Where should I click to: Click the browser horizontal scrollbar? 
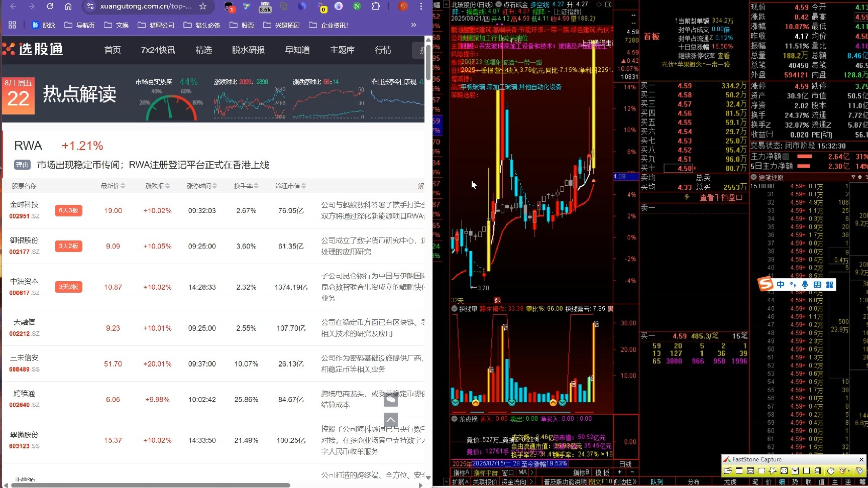coord(150,485)
